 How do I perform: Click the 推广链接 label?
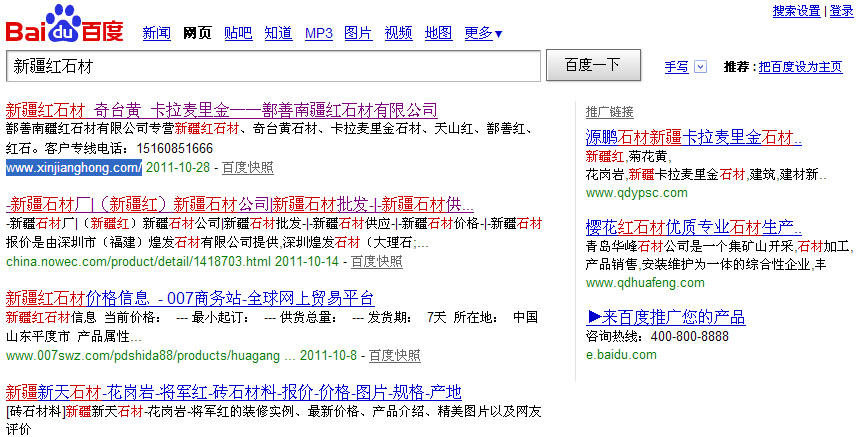coord(610,112)
